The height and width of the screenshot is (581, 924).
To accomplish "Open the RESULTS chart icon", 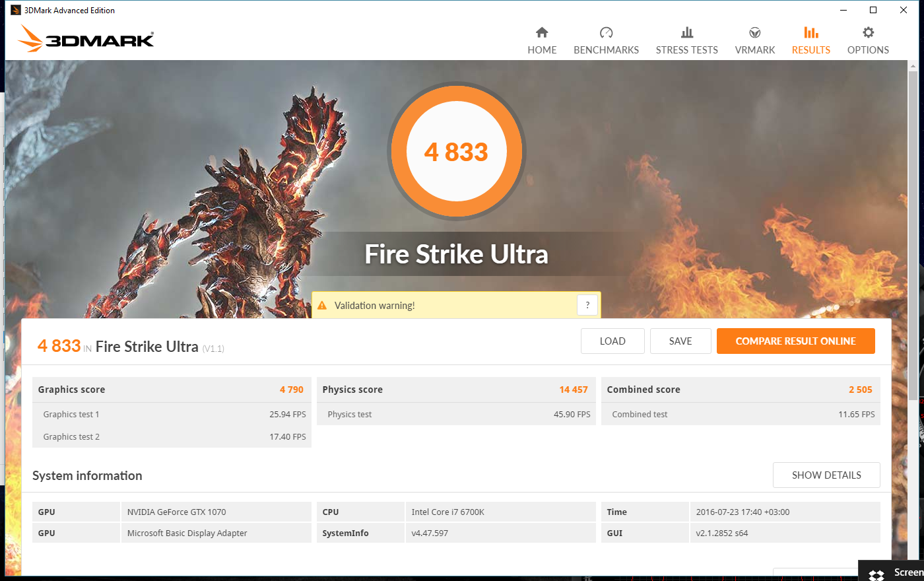I will point(811,32).
